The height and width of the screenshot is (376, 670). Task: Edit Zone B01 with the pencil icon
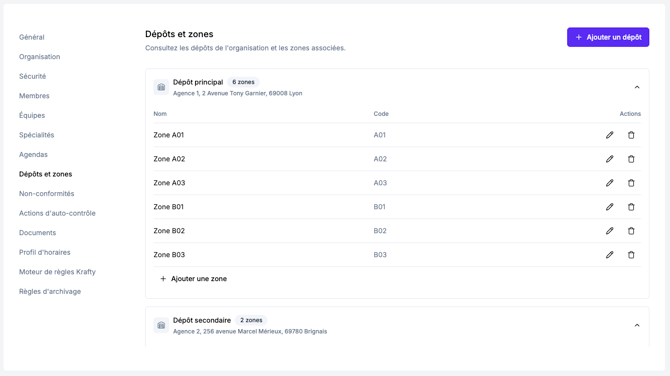610,207
